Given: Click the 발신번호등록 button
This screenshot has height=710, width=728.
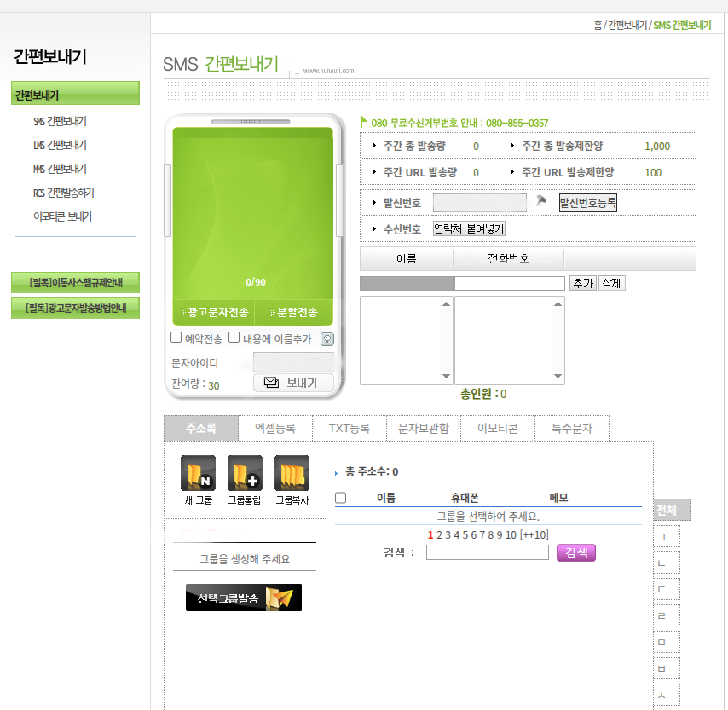Looking at the screenshot, I should click(587, 203).
